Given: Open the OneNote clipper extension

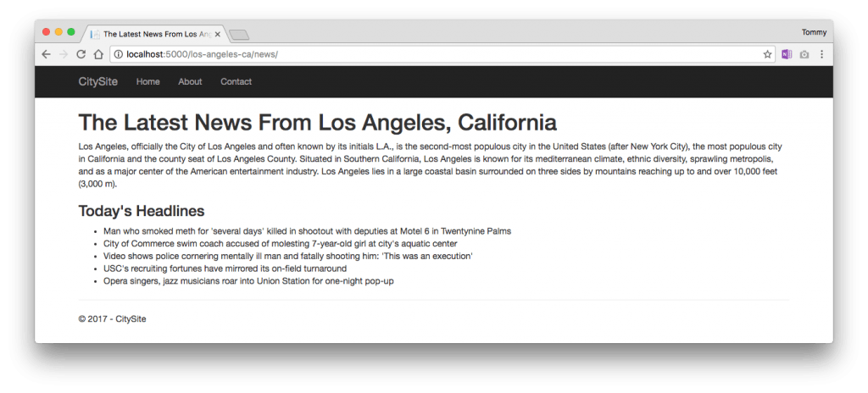Looking at the screenshot, I should 787,54.
